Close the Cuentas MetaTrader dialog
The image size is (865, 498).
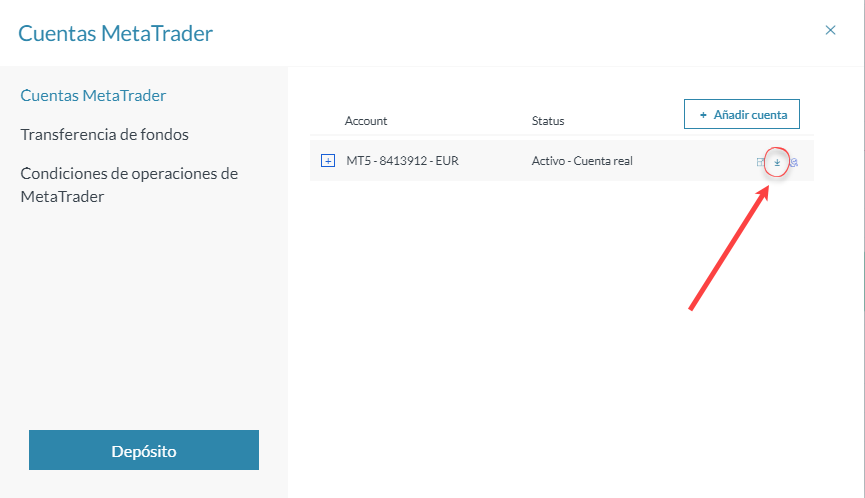(x=830, y=30)
